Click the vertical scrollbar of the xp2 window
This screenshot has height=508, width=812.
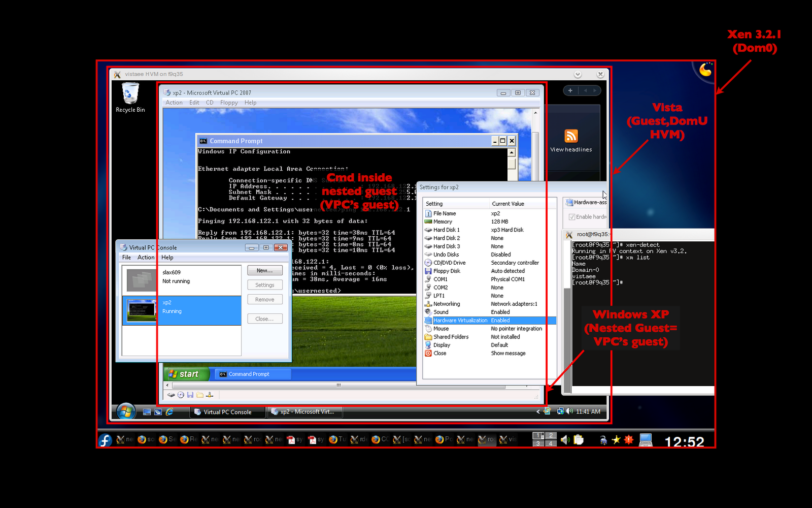click(x=535, y=245)
